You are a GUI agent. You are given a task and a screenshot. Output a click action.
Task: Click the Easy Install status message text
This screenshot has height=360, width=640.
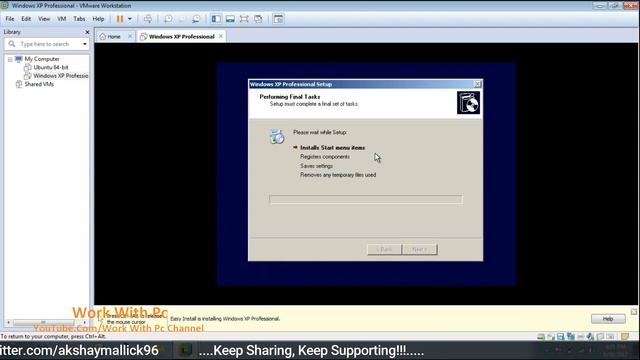point(225,319)
